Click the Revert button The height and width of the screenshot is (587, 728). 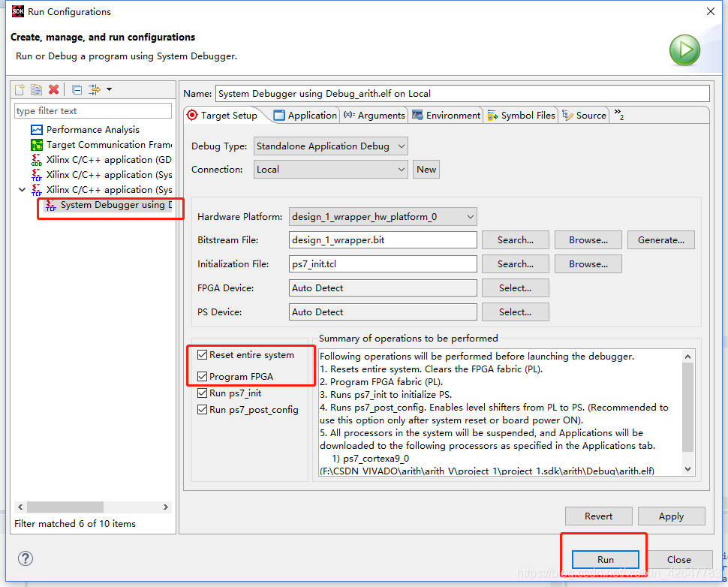[598, 516]
